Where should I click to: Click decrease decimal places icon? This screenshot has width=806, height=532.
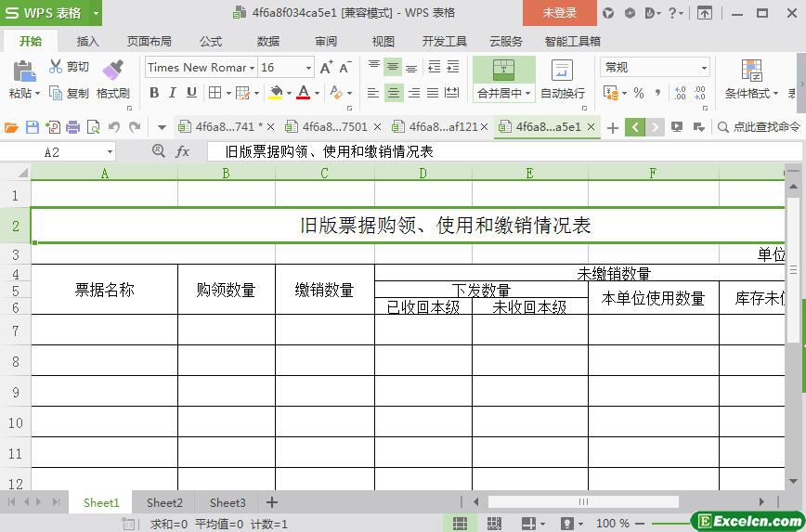[x=699, y=93]
